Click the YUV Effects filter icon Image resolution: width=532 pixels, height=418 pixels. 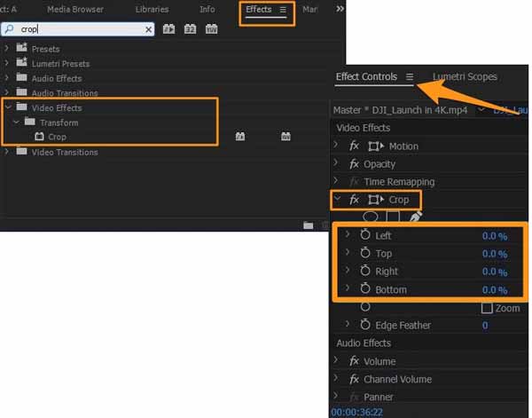pos(211,29)
